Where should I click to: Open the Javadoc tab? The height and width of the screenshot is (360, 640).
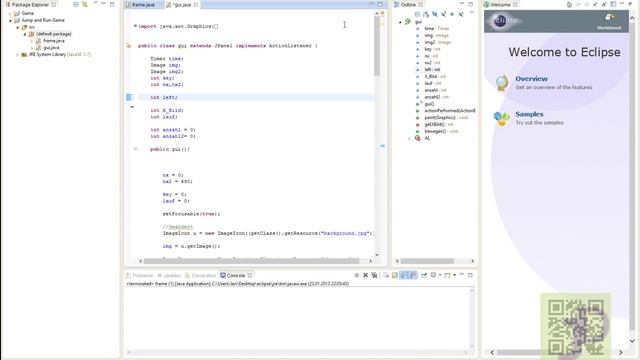click(169, 276)
